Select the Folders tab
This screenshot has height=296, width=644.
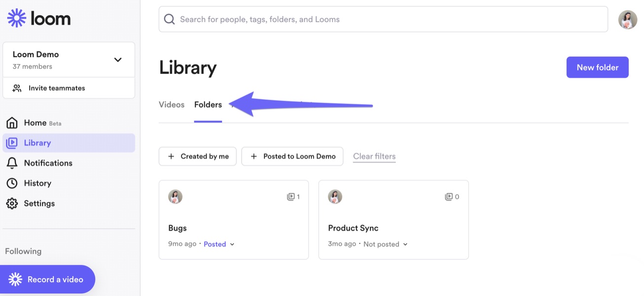208,104
